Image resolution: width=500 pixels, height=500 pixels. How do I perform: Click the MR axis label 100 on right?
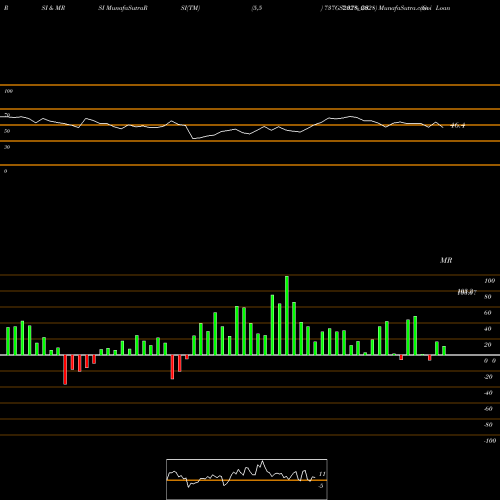click(x=490, y=281)
